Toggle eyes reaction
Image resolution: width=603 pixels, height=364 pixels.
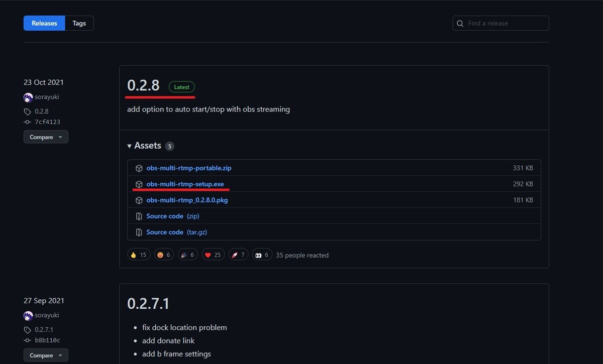tap(262, 255)
